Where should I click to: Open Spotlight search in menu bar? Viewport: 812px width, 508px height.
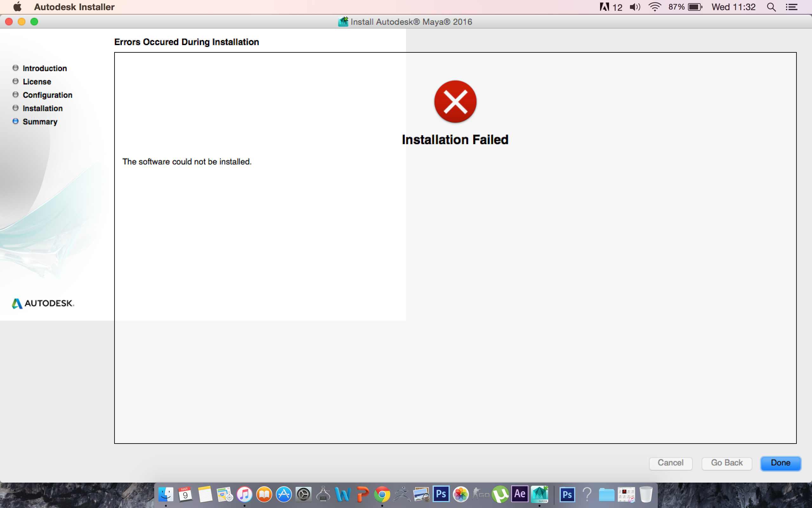[771, 7]
